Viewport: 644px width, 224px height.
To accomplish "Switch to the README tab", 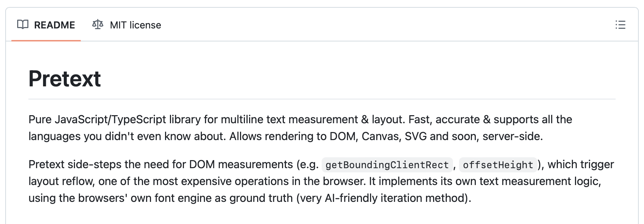I will tap(46, 25).
